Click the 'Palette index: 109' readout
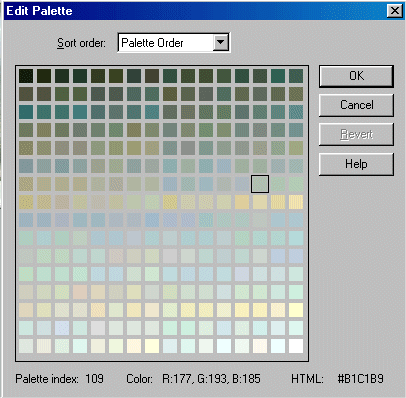406x398 pixels. coord(60,379)
